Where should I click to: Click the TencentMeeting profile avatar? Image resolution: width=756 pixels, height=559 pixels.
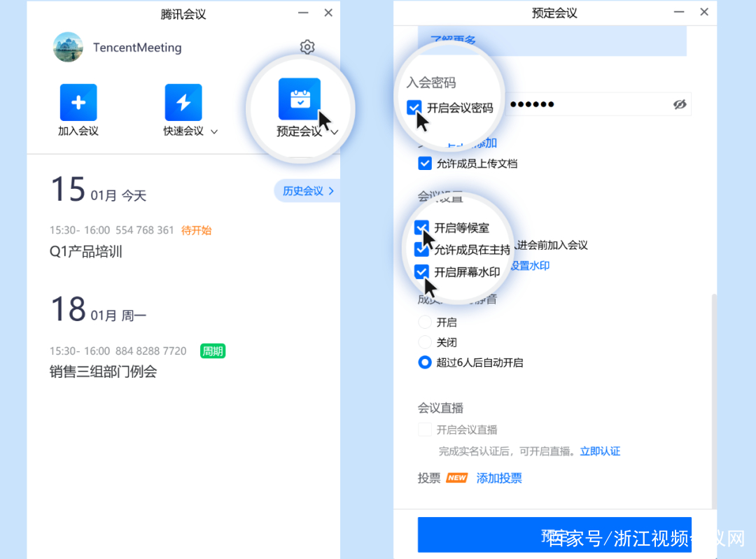pyautogui.click(x=68, y=48)
